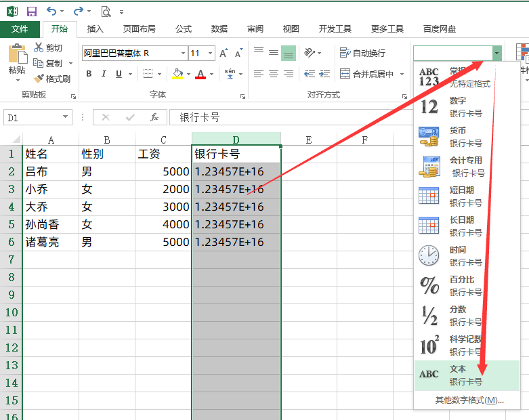529x420 pixels.
Task: Decrease indent
Action: click(x=310, y=74)
